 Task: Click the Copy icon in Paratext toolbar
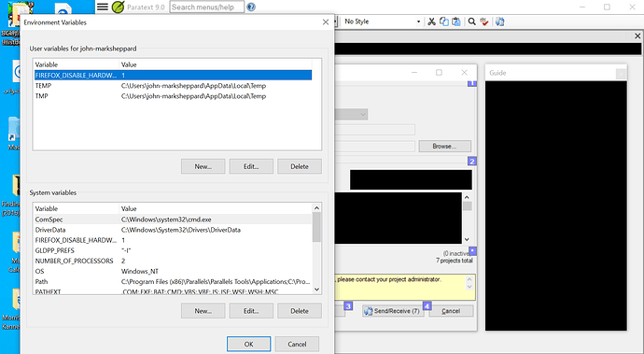click(x=443, y=21)
